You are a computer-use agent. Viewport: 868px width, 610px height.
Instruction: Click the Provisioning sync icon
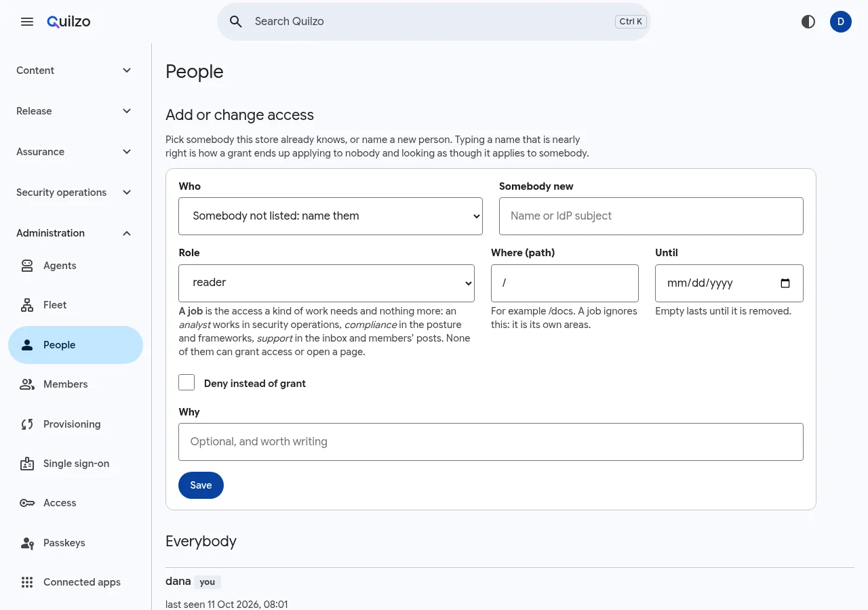(x=27, y=424)
